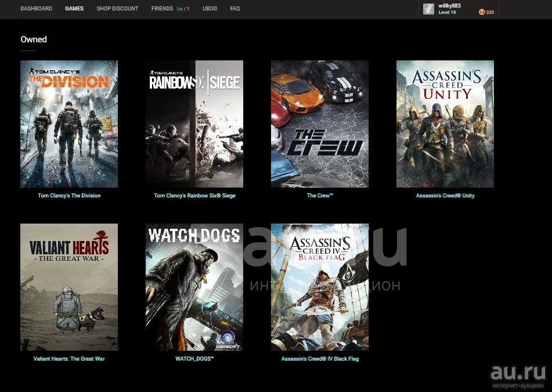
Task: Click WATCH_DOGS title link
Action: (x=194, y=359)
